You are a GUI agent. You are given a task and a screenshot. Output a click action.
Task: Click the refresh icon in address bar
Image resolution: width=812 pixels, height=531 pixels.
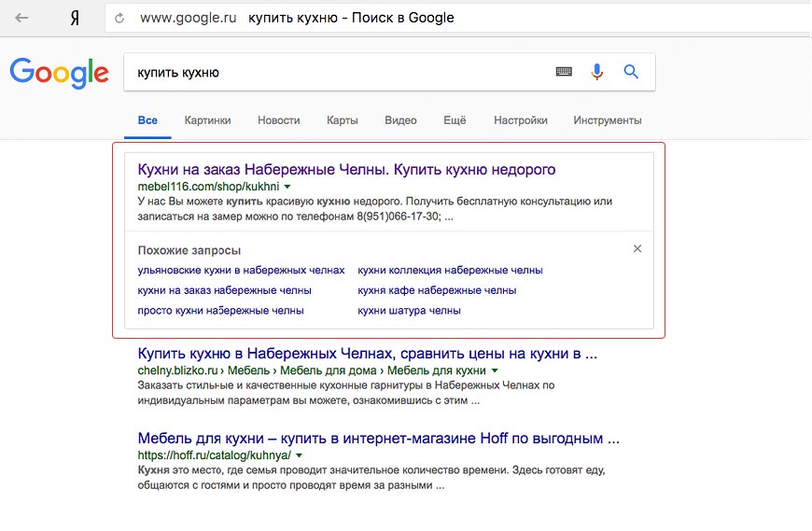(119, 18)
